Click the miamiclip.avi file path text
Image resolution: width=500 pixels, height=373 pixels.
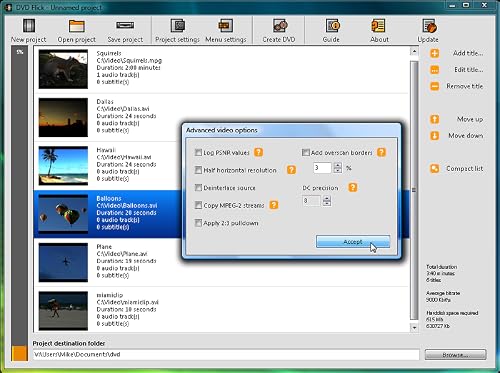click(x=128, y=302)
